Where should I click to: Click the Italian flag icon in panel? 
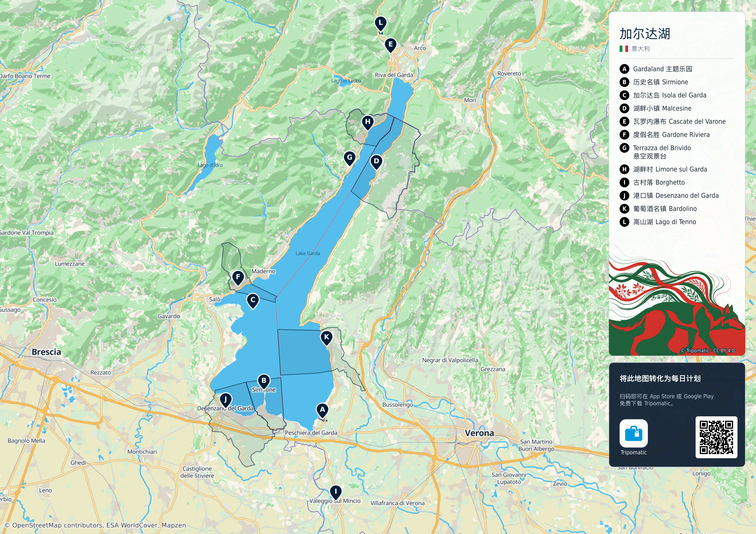pos(624,49)
